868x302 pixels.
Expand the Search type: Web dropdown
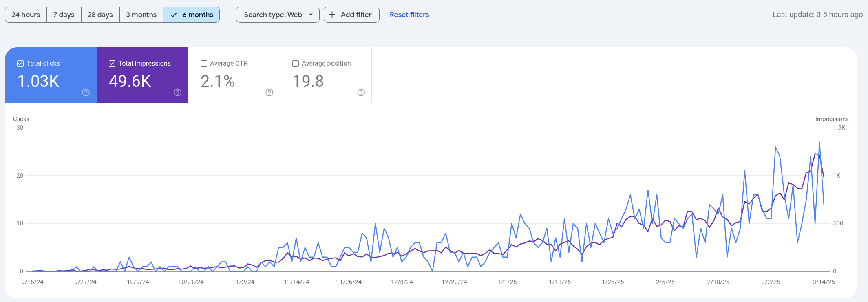point(278,15)
